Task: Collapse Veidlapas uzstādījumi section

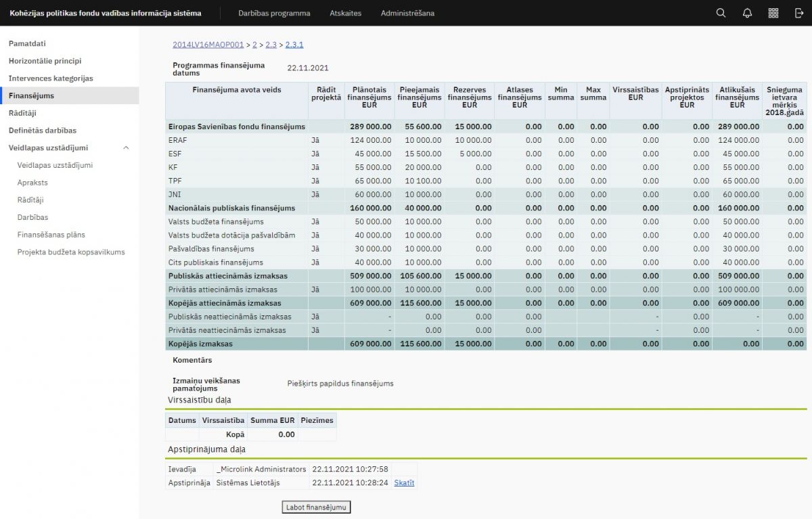Action: click(126, 148)
